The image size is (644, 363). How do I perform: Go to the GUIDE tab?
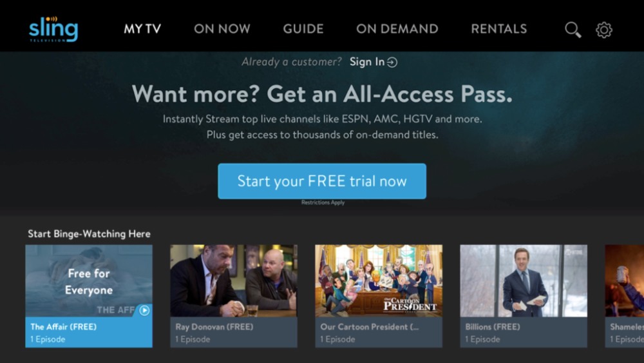303,29
